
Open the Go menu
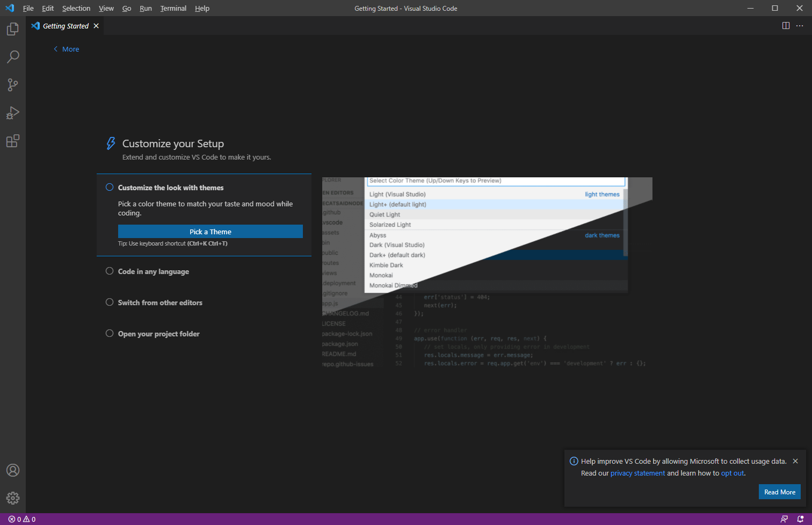[127, 8]
